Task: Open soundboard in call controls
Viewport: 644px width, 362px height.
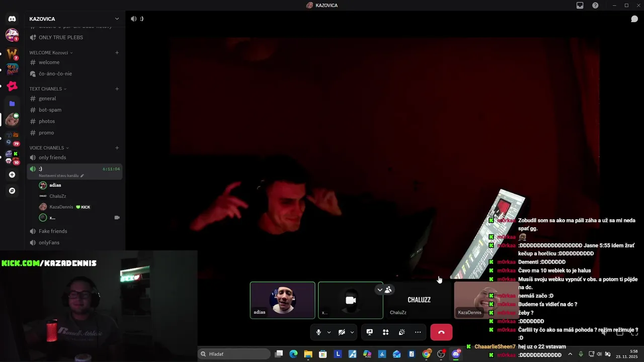Action: (x=401, y=332)
